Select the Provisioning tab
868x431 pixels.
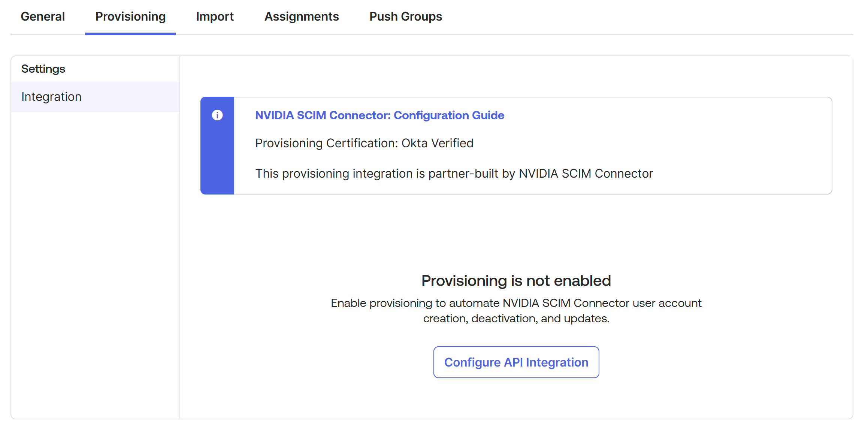point(130,16)
